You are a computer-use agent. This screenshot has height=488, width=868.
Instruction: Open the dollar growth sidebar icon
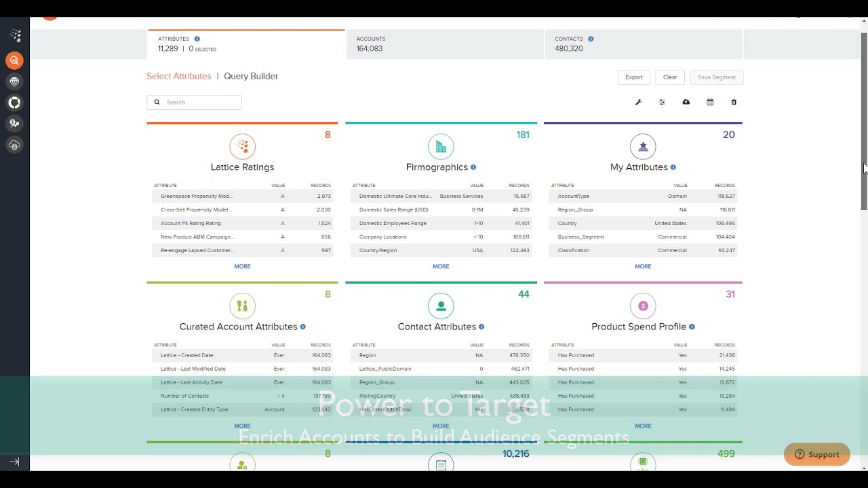14,123
